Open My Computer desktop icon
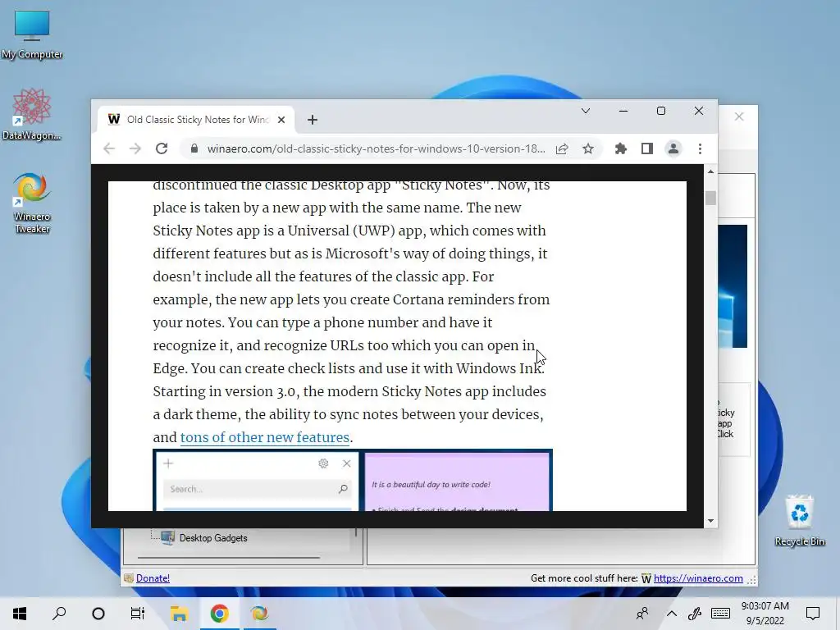 point(32,34)
